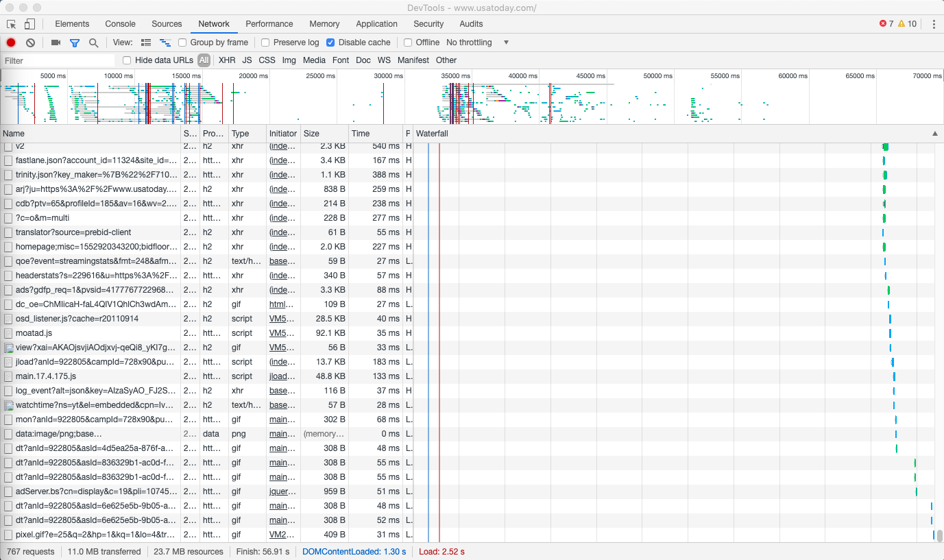Screen dimensions: 944x560
Task: Switch to large request rows view
Action: pyautogui.click(x=146, y=42)
